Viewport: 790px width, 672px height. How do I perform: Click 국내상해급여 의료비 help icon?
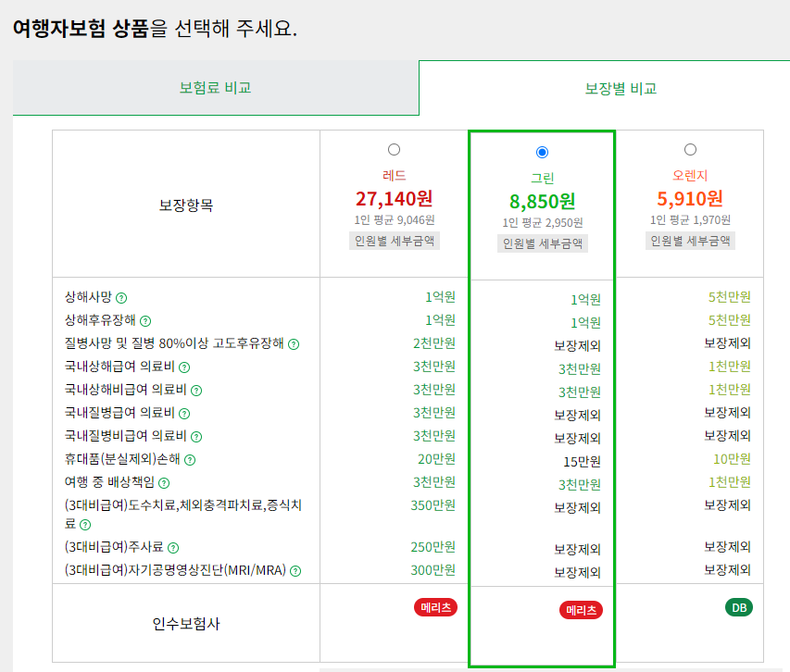pos(185,367)
